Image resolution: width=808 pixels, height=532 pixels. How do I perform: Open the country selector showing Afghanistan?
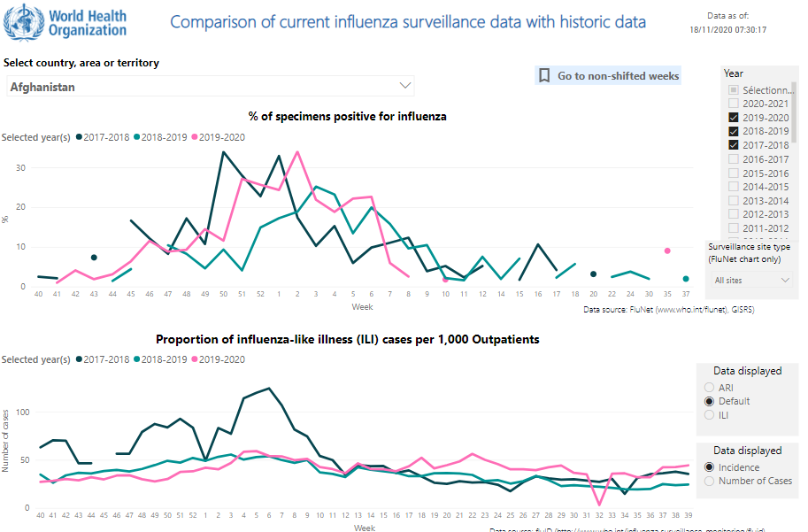pyautogui.click(x=210, y=85)
